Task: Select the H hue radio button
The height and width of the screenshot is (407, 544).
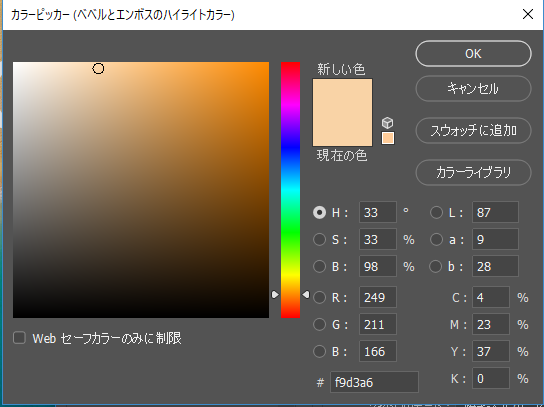Action: tap(320, 212)
